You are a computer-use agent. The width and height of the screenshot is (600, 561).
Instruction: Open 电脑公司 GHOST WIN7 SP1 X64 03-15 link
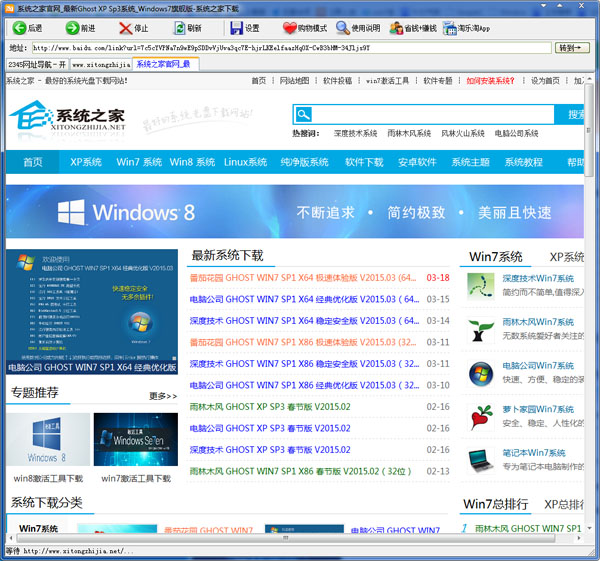[304, 299]
